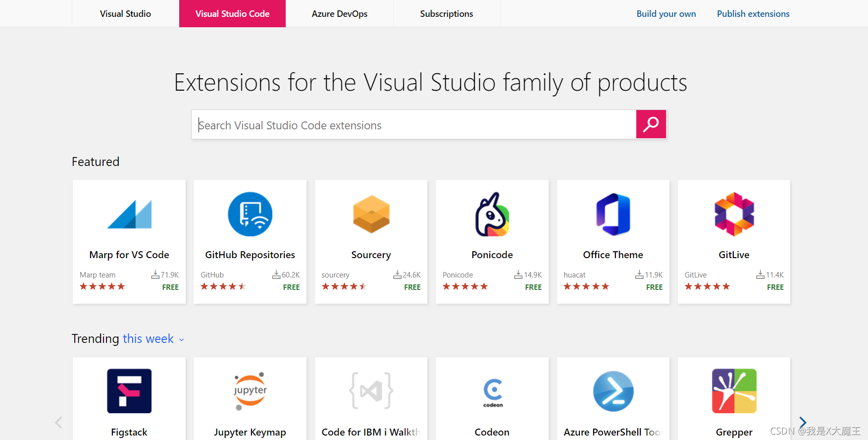Click the GitLive download count icon

(x=761, y=275)
